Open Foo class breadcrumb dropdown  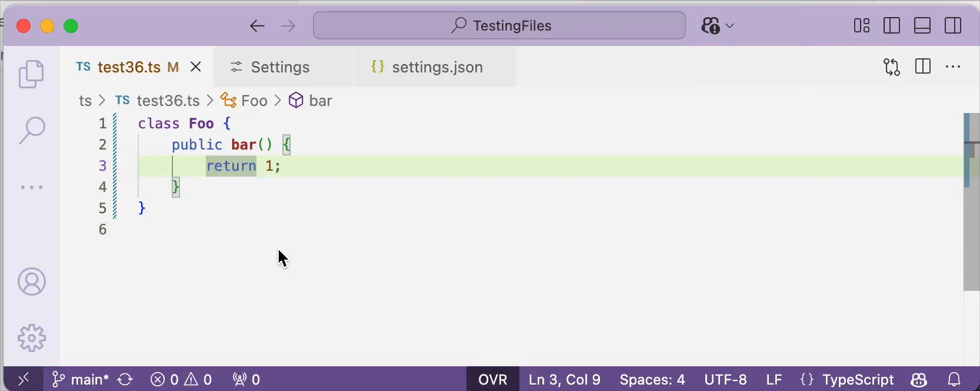pyautogui.click(x=245, y=101)
